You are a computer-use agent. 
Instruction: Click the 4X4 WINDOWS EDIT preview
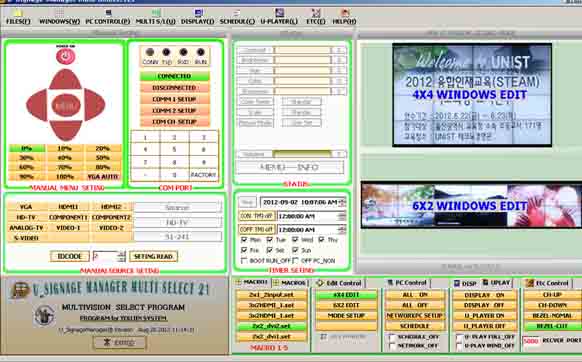click(x=472, y=95)
